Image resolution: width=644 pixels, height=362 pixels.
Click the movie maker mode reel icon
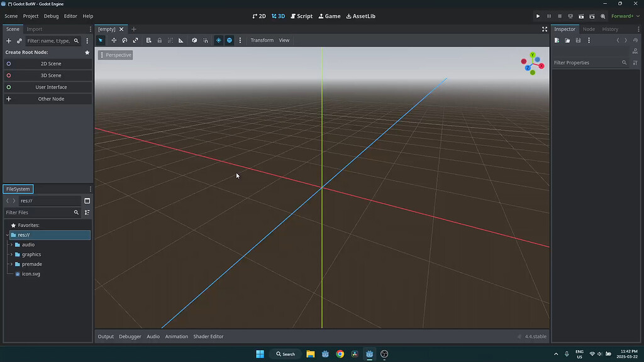click(603, 16)
